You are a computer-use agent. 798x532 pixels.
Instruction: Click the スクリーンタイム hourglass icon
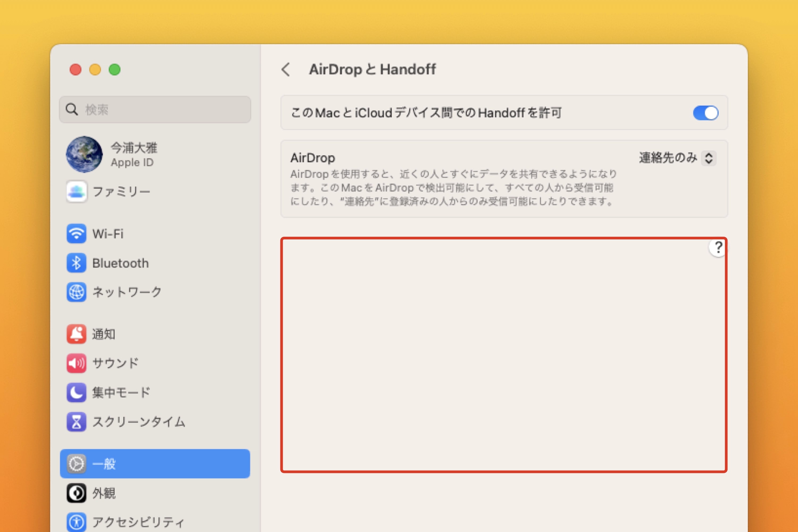tap(76, 422)
